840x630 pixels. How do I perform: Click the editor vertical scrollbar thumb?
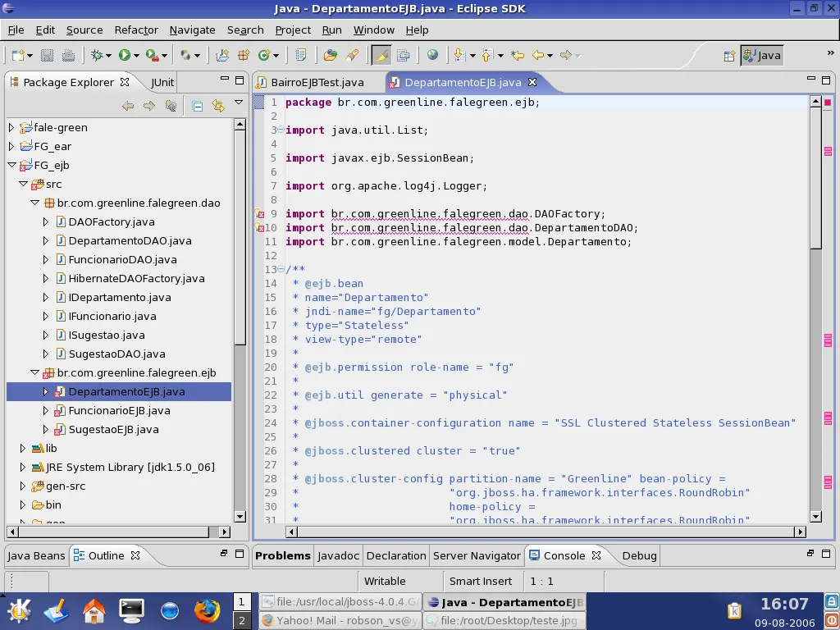click(815, 176)
